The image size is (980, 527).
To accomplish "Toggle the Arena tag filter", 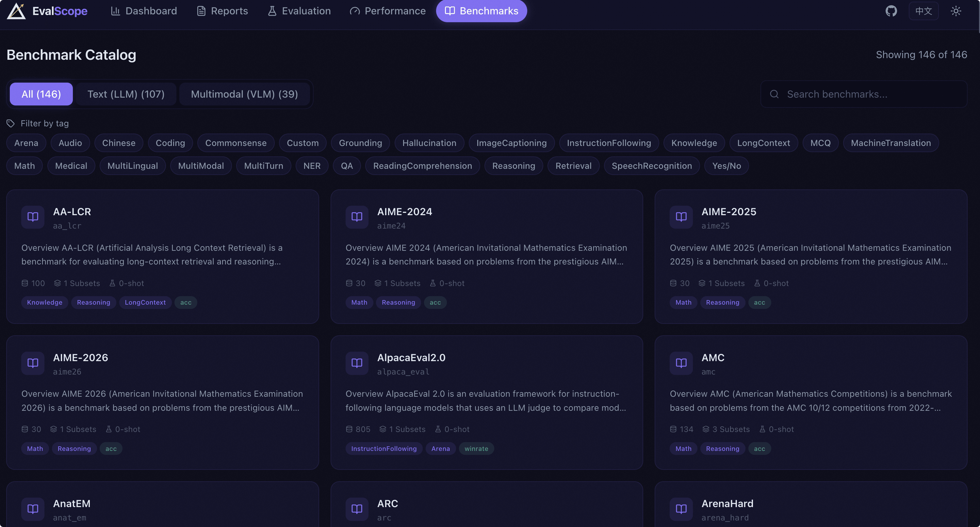I will (x=26, y=143).
